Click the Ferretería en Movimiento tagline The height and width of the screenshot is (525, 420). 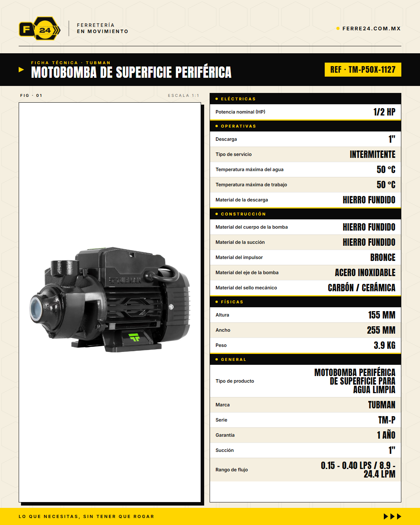coord(103,28)
